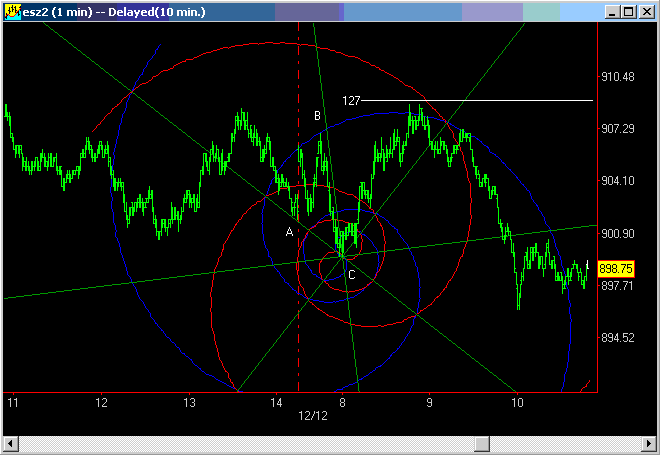The image size is (660, 455).
Task: Click the 13 hour time axis label
Action: pyautogui.click(x=189, y=403)
